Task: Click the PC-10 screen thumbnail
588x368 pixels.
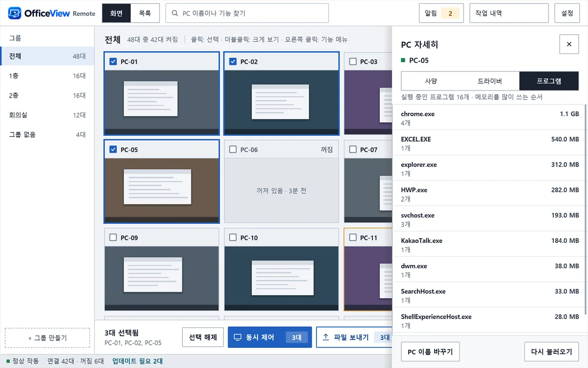Action: click(281, 278)
